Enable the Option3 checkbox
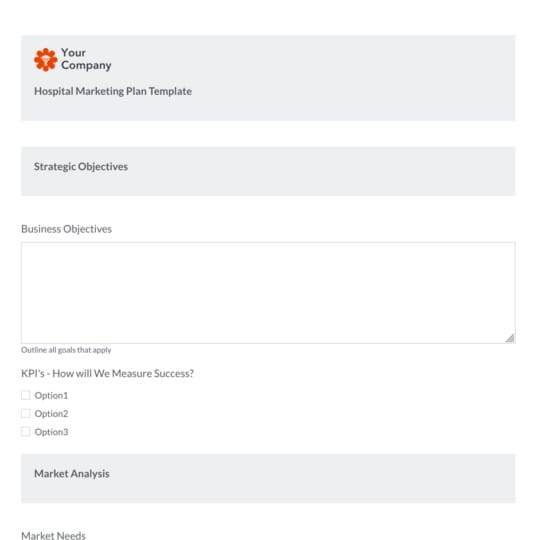The image size is (542, 540). 26,432
